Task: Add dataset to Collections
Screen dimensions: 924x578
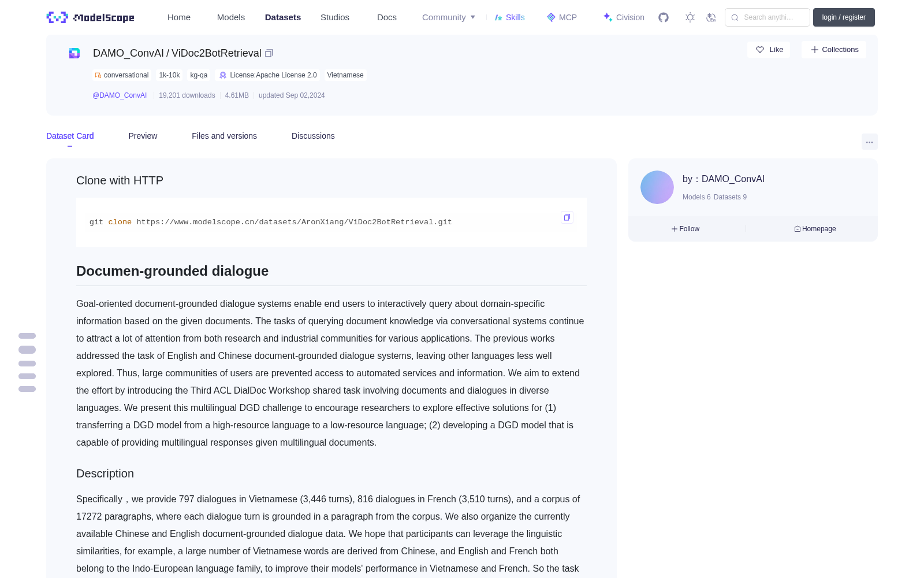Action: pos(834,50)
